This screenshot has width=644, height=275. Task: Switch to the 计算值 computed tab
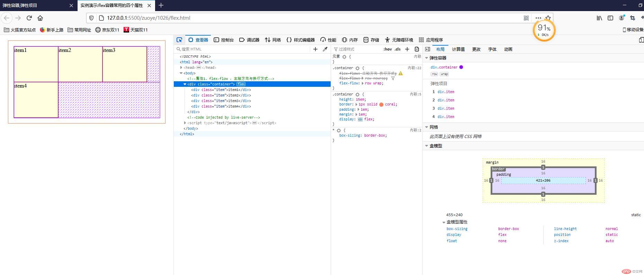pos(458,49)
